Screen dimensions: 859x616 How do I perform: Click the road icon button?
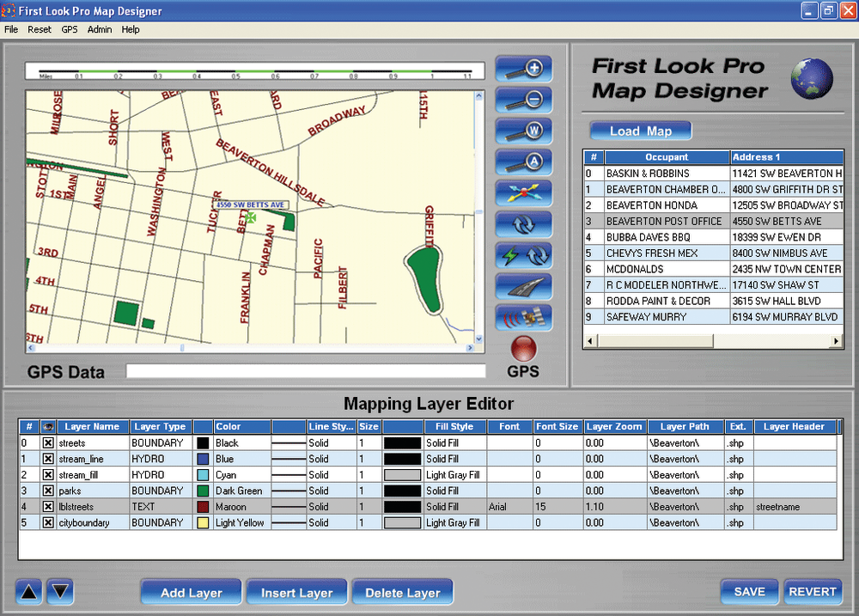point(523,287)
